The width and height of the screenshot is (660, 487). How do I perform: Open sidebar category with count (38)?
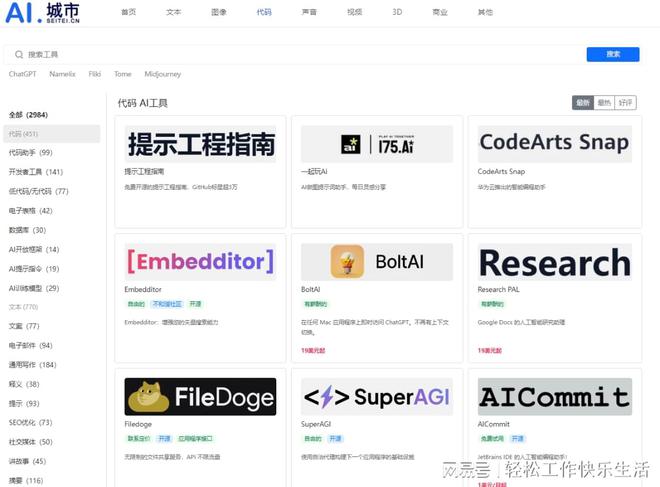pyautogui.click(x=24, y=384)
